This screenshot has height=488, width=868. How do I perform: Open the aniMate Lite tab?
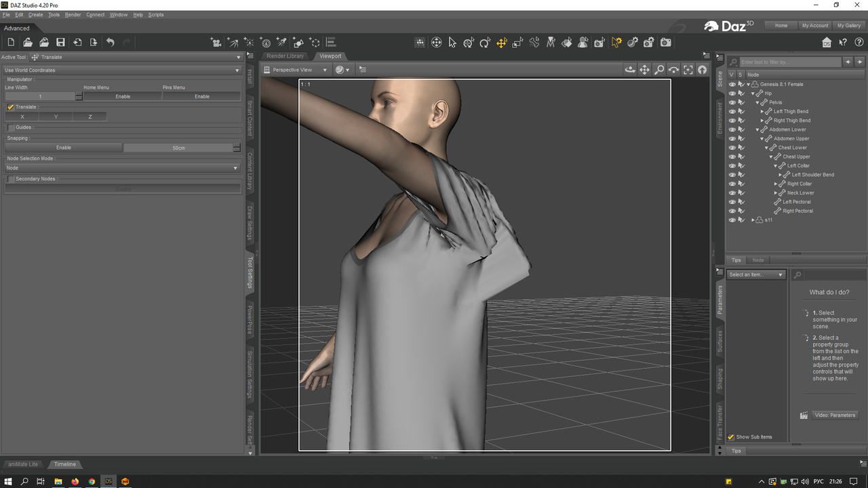point(22,464)
